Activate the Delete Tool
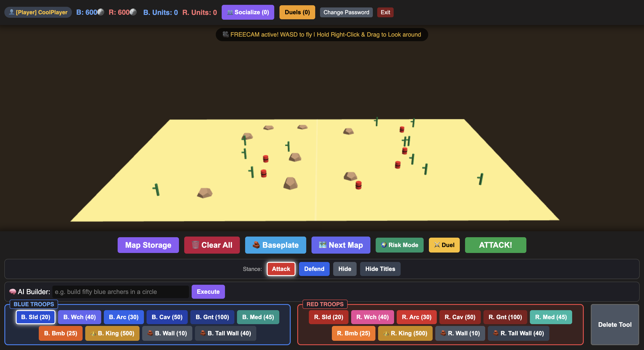Image resolution: width=644 pixels, height=350 pixels. point(615,325)
